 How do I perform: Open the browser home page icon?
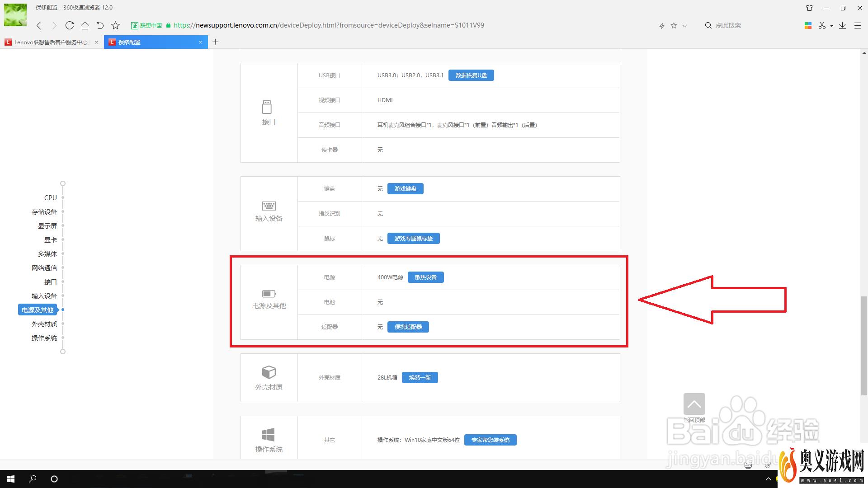pos(85,25)
